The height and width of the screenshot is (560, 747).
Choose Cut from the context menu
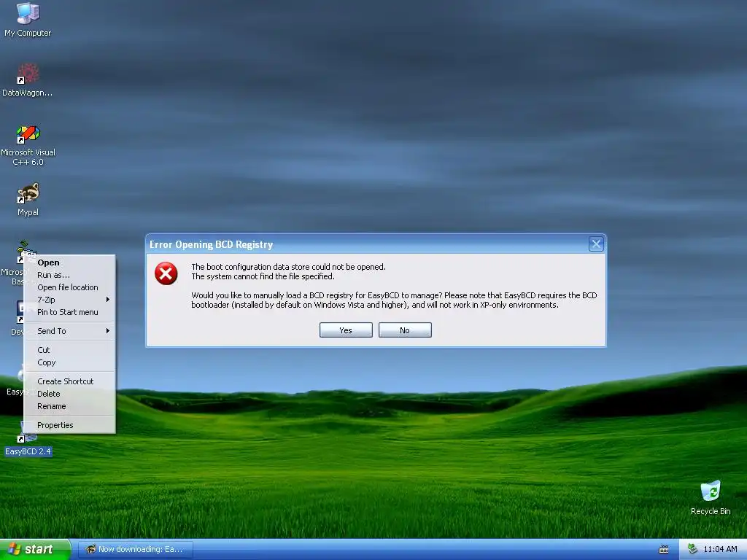click(69, 350)
